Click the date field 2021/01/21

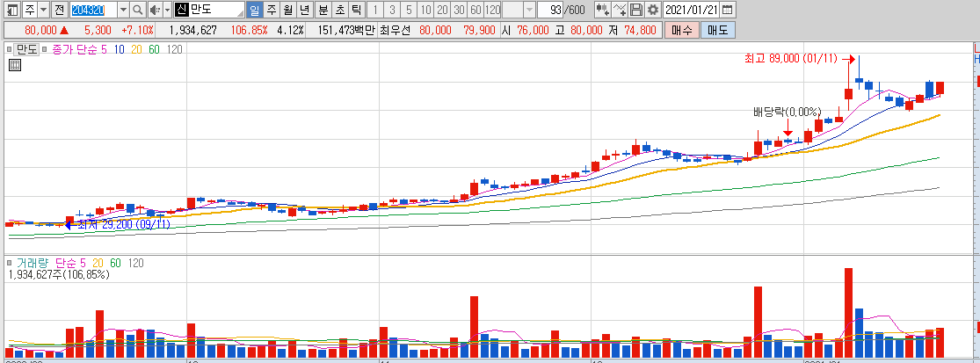click(x=692, y=10)
